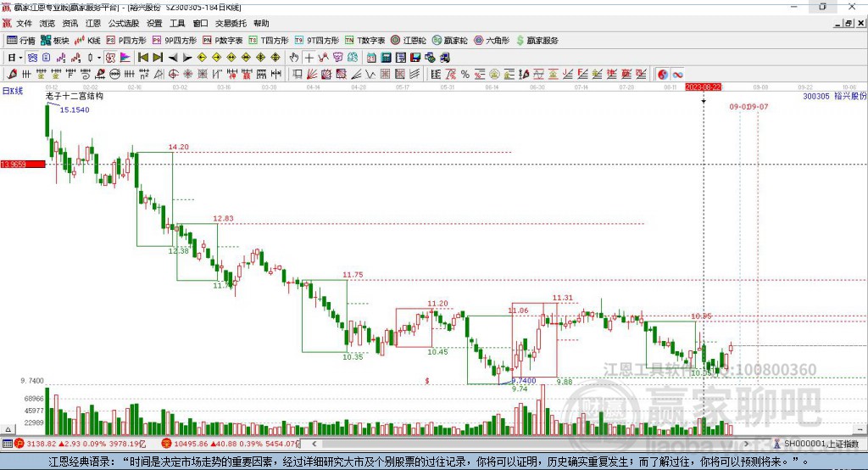
Task: Open the 资讯 menu
Action: [70, 23]
